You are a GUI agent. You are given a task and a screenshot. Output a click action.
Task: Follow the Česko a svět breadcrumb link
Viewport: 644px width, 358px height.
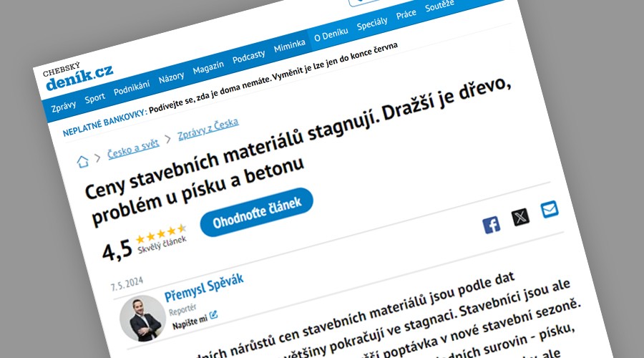[133, 149]
